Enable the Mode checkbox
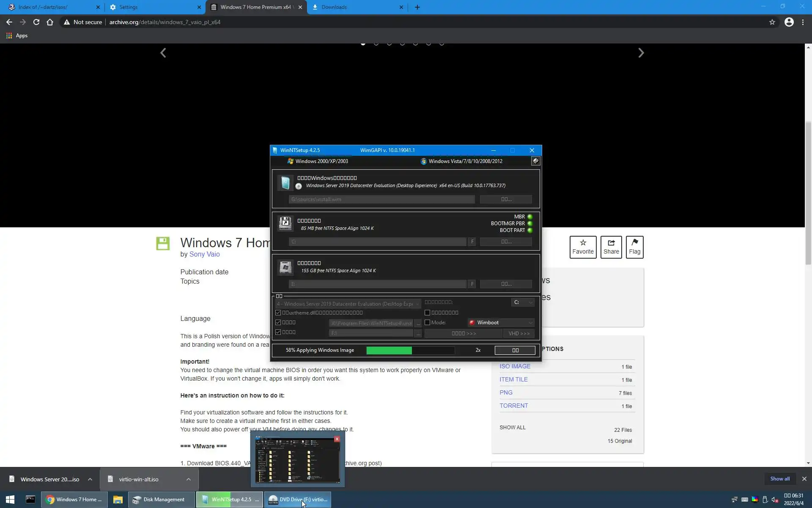The width and height of the screenshot is (812, 508). (x=428, y=323)
